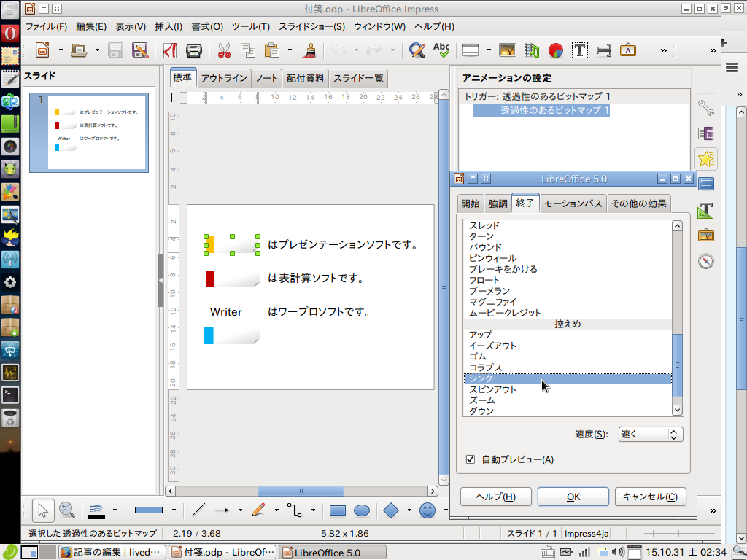Expand the Paste options dropdown arrow
The height and width of the screenshot is (560, 747).
tap(290, 50)
